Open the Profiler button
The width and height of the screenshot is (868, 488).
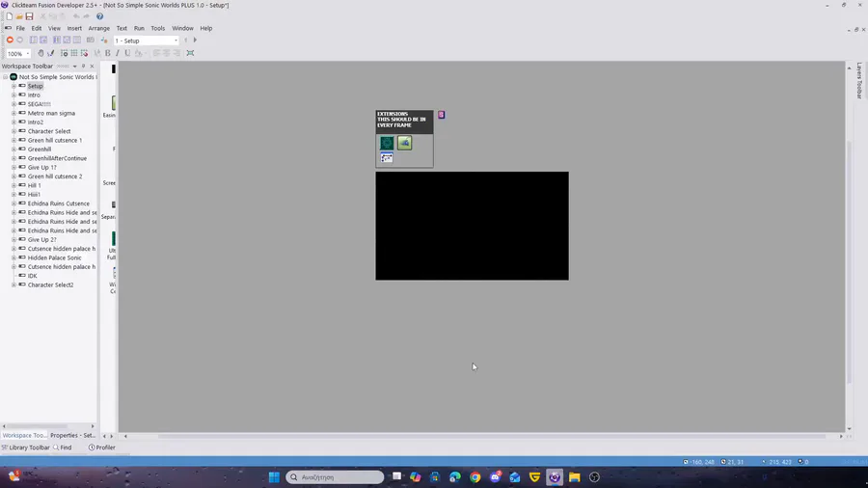pyautogui.click(x=102, y=447)
